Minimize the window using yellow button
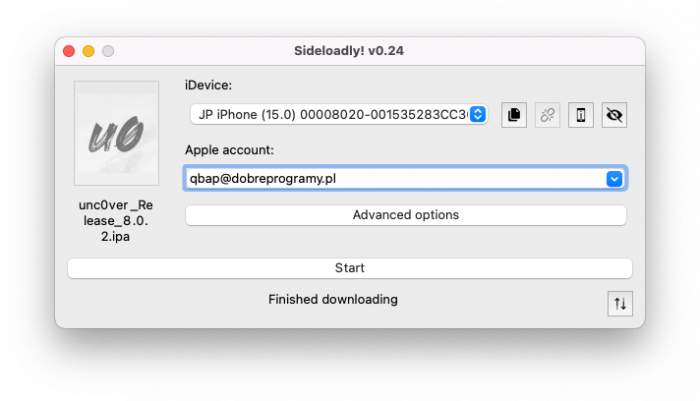 pyautogui.click(x=88, y=51)
